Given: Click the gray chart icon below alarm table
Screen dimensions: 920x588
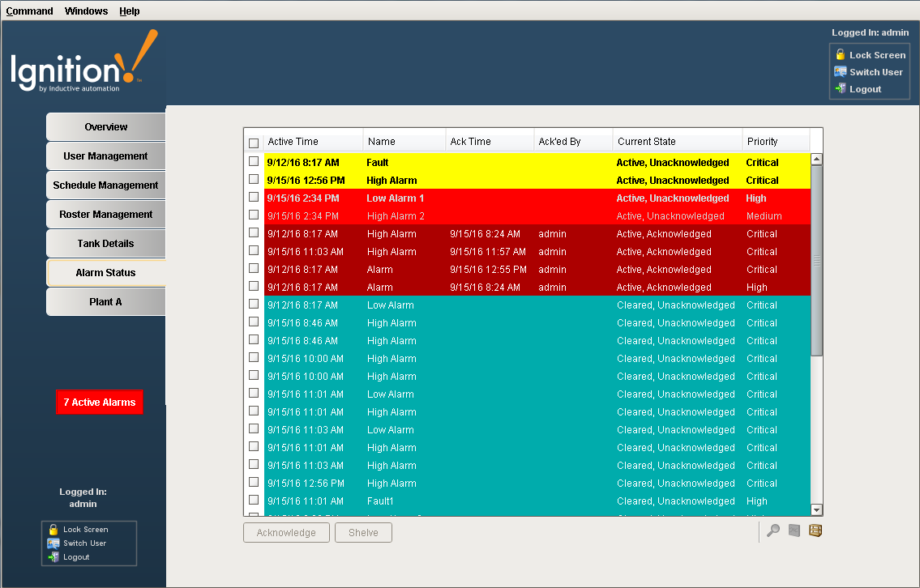Looking at the screenshot, I should pos(794,530).
